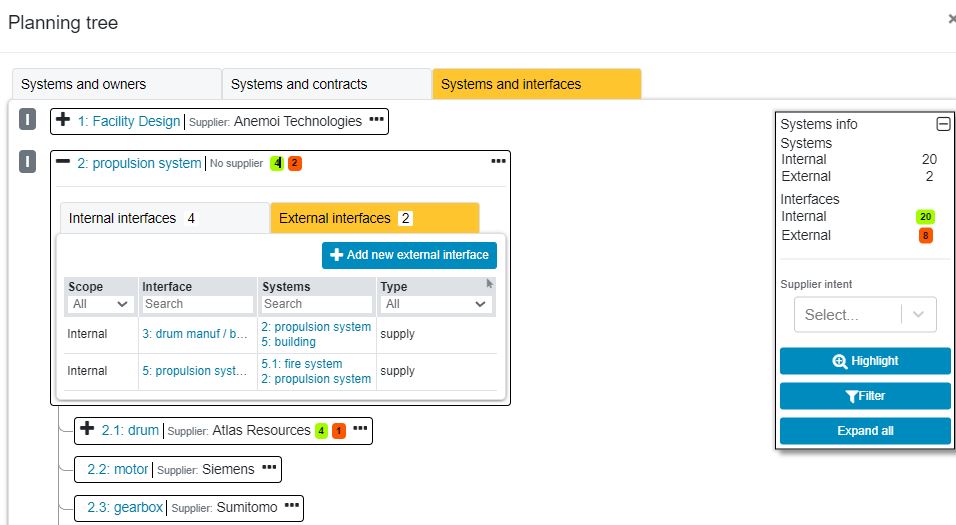Expand the 1: Facility Design node
This screenshot has height=525, width=956.
(x=63, y=120)
